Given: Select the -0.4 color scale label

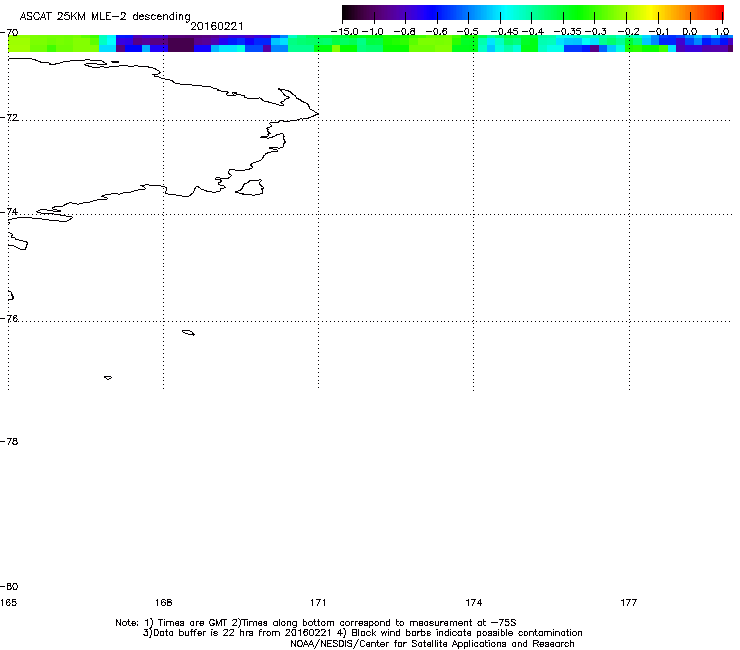Looking at the screenshot, I should click(x=532, y=32).
